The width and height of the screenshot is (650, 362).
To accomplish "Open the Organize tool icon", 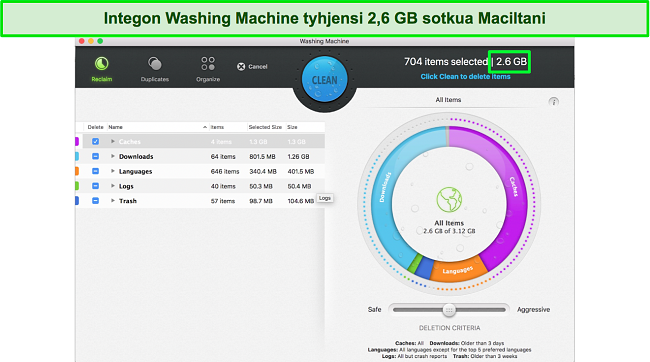I will coord(208,63).
